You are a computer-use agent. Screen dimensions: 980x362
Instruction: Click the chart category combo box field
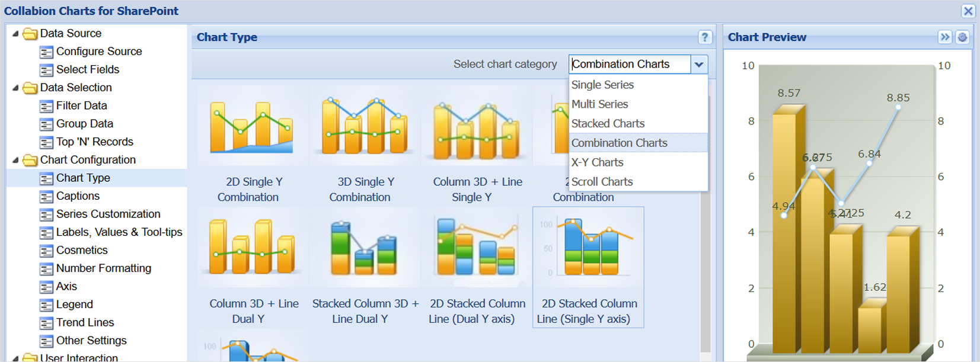tap(630, 64)
